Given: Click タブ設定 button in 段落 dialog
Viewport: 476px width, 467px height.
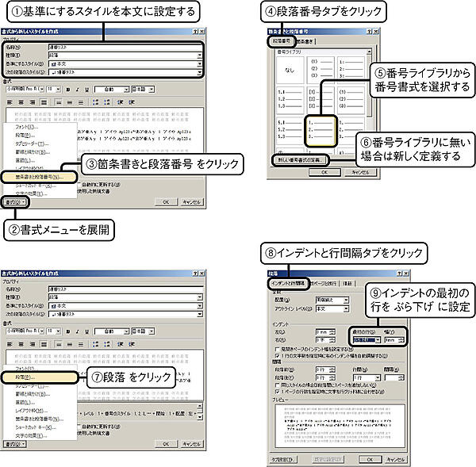Looking at the screenshot, I should [283, 460].
